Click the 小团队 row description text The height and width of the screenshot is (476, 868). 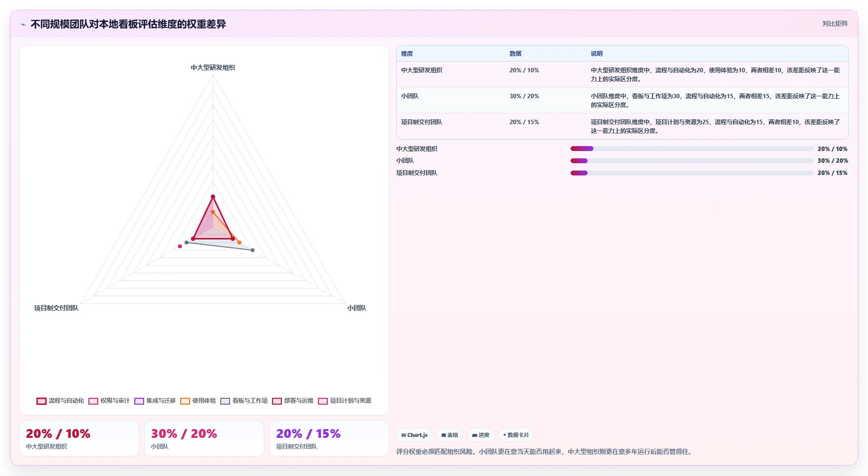[x=715, y=100]
